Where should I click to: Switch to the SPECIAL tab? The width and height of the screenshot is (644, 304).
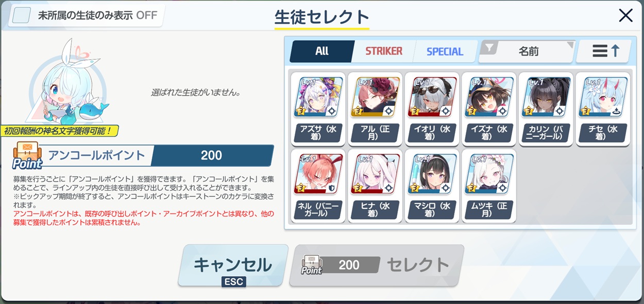click(x=445, y=51)
